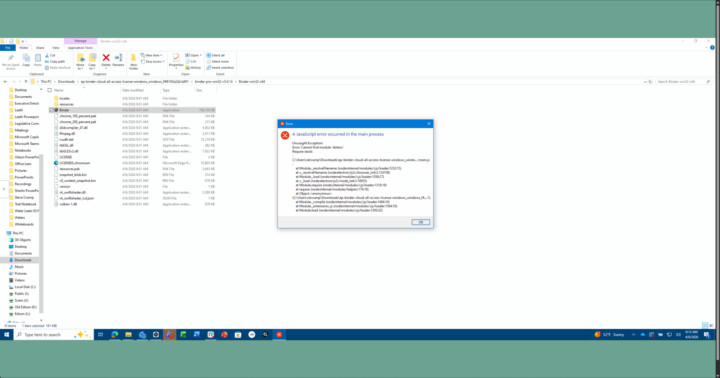Click the Type here to search box
720x378 pixels.
point(53,335)
